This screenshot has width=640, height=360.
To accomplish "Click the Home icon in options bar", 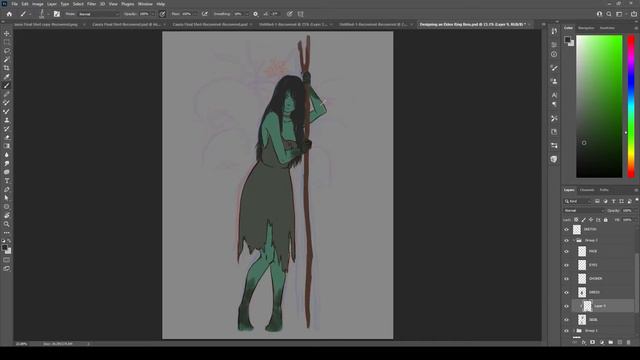I will point(9,14).
